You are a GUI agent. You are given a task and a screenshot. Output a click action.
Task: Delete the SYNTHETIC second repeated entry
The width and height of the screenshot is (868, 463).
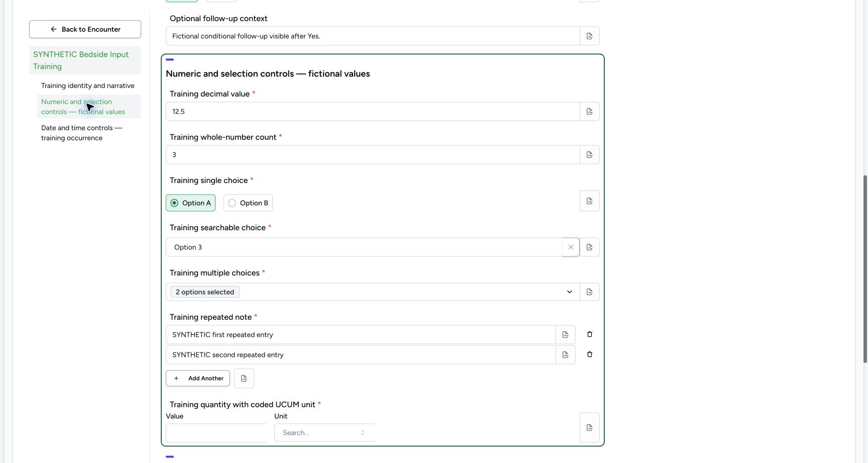coord(590,354)
